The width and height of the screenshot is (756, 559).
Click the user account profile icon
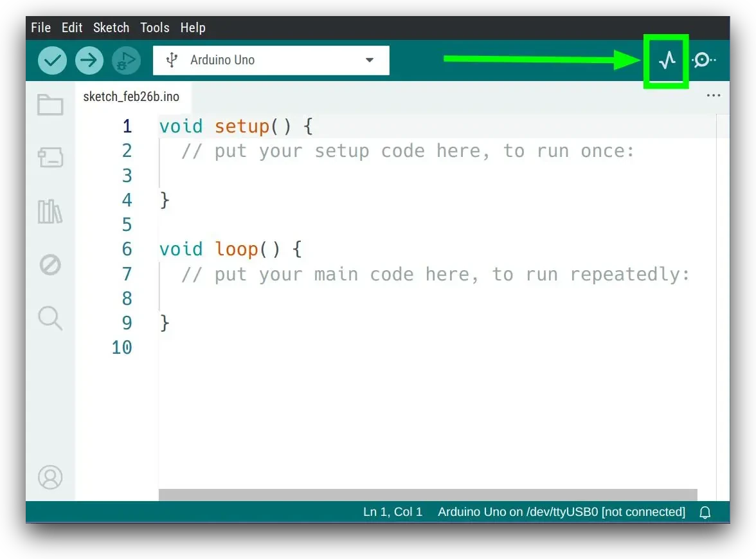(50, 477)
